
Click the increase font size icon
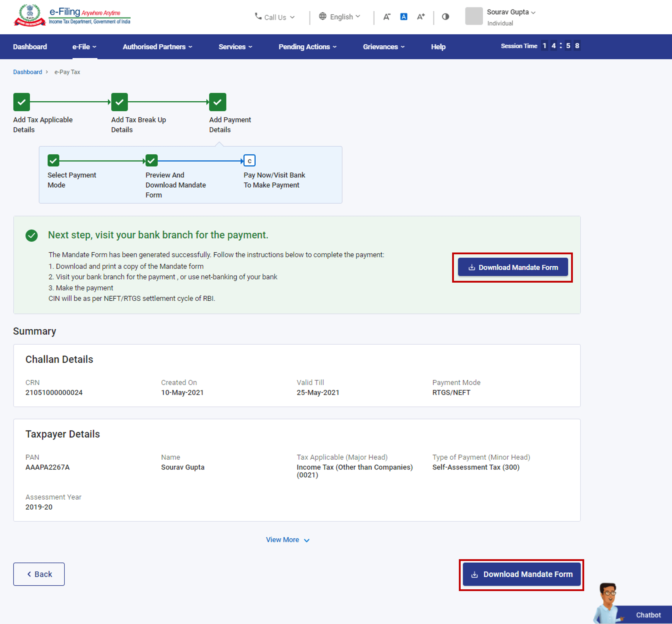[421, 16]
